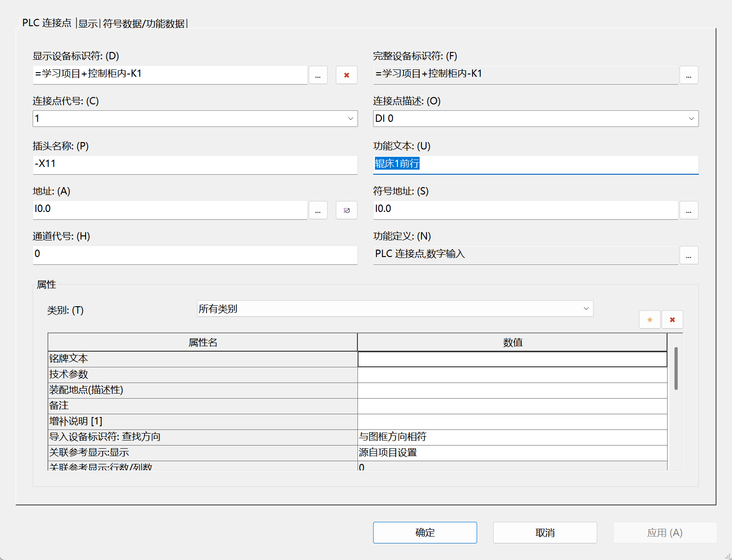This screenshot has width=732, height=560.
Task: Open the browse button for function definition
Action: 689,255
